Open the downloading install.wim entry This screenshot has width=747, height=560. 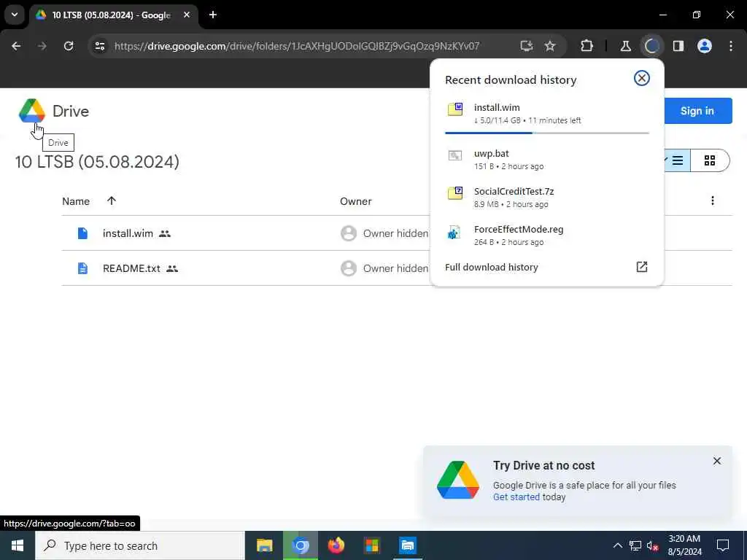(547, 113)
